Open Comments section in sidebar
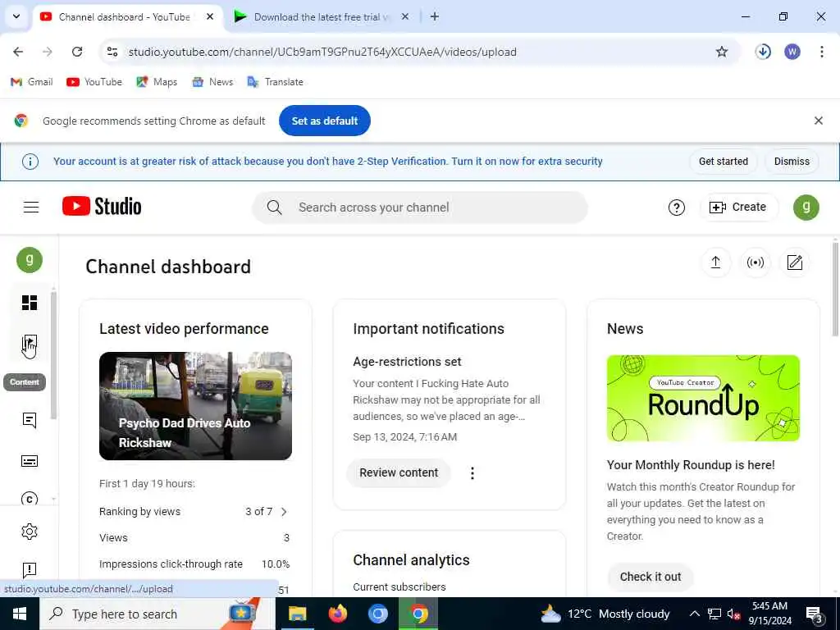Viewport: 840px width, 630px height. click(30, 421)
